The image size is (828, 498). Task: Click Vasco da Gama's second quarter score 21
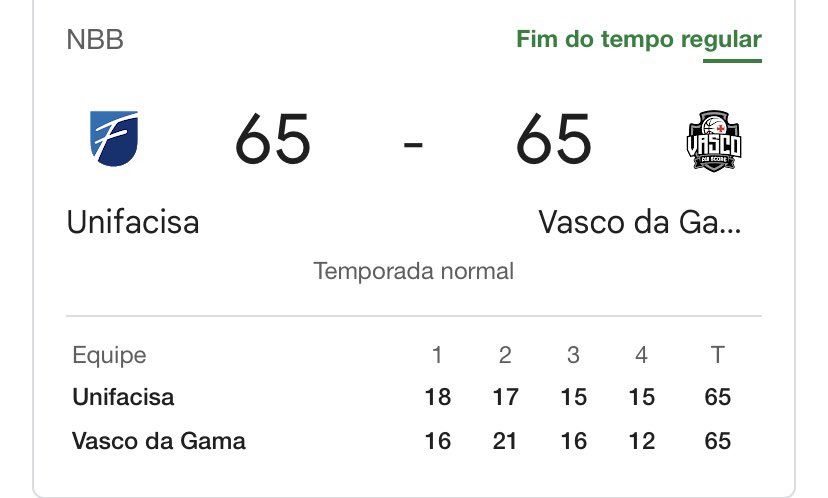point(505,441)
